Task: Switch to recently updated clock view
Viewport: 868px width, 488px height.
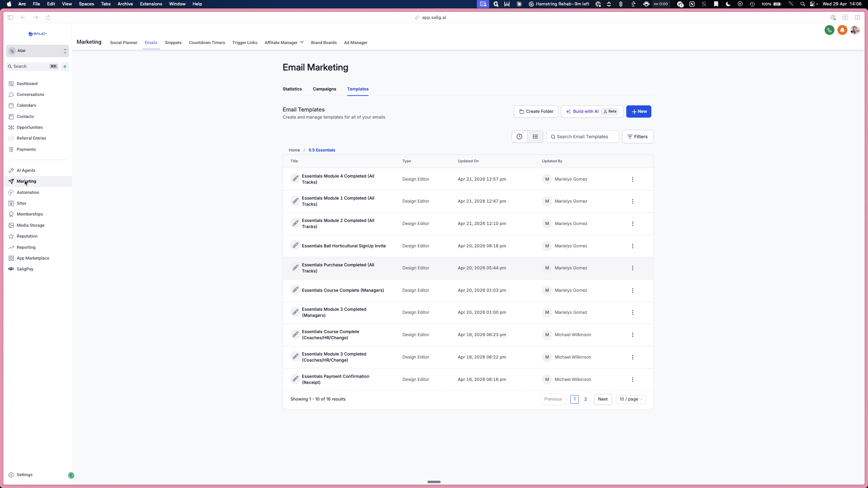Action: [x=519, y=137]
